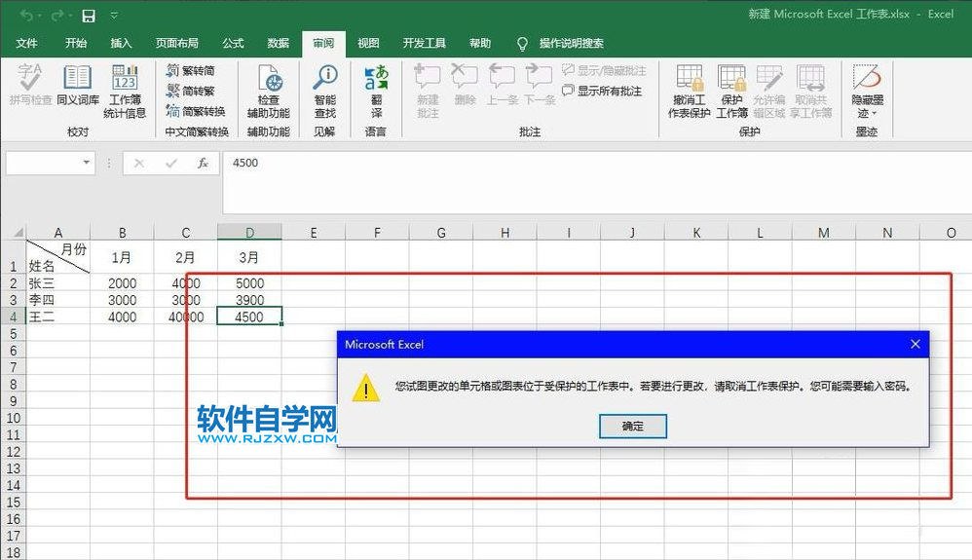The height and width of the screenshot is (560, 972).
Task: Switch to the 视图 ribbon tab
Action: tap(368, 43)
